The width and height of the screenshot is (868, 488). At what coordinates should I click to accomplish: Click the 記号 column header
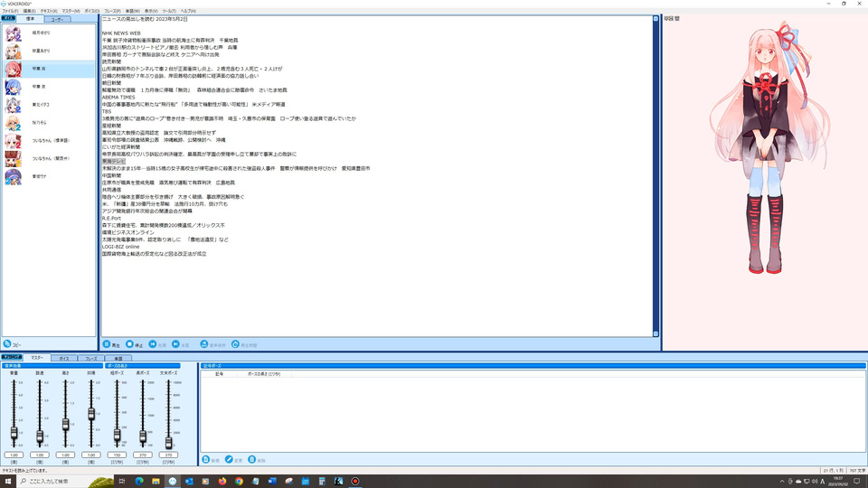219,374
